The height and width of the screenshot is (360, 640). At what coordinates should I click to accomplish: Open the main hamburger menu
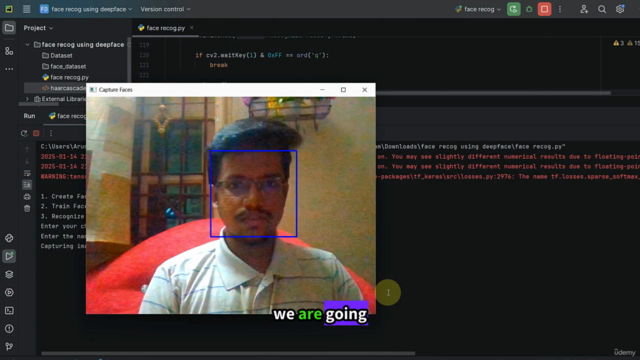[27, 9]
